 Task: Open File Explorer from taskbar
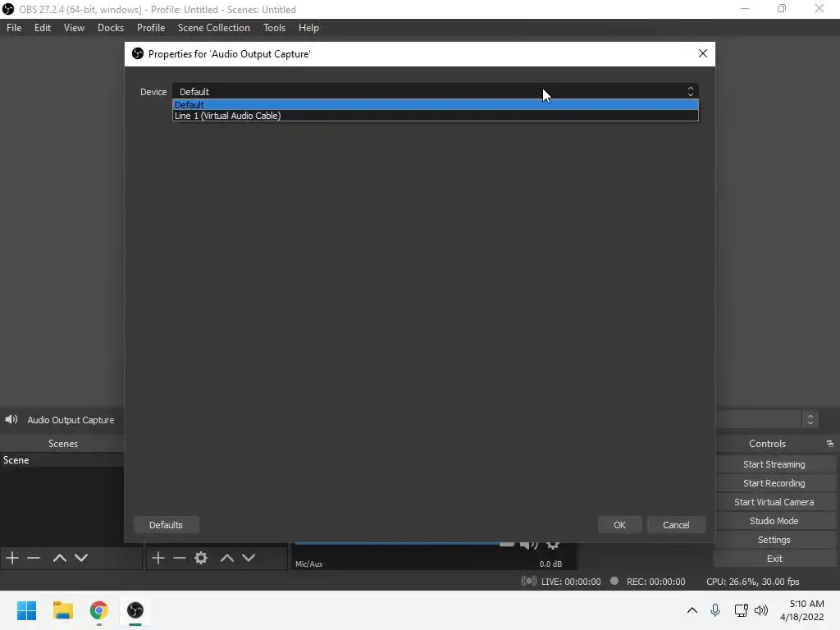click(x=62, y=610)
